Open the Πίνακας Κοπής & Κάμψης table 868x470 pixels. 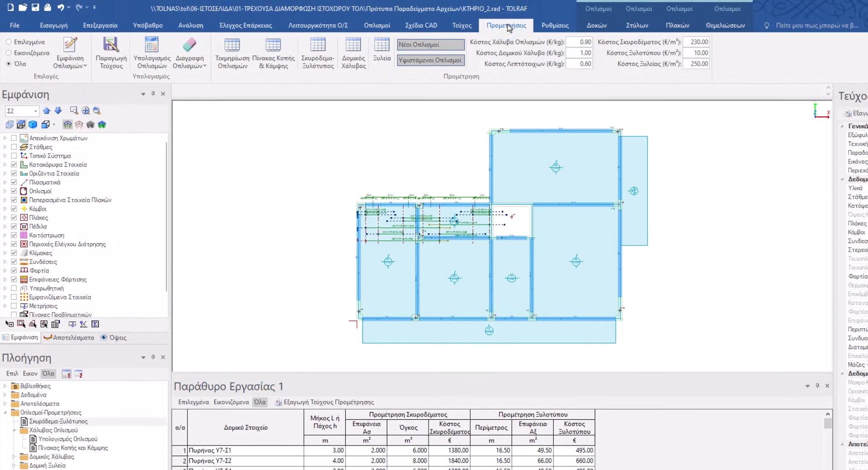273,45
